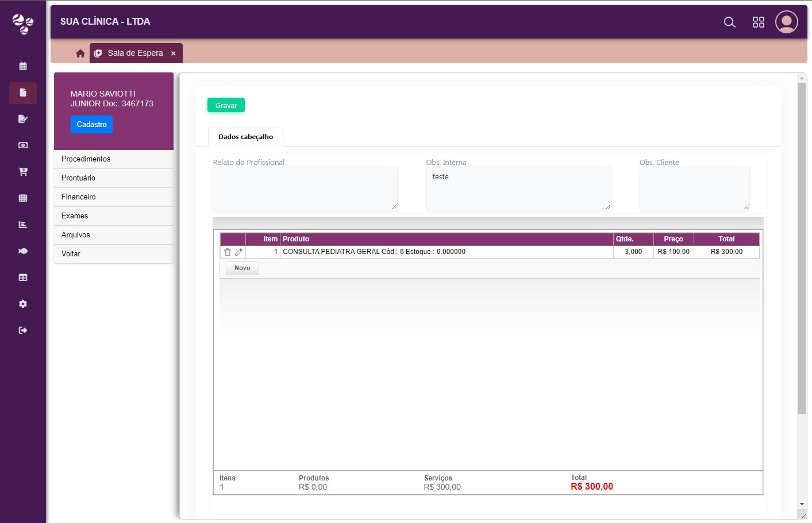The image size is (812, 523).
Task: Open the shopping cart sidebar icon
Action: 23,172
